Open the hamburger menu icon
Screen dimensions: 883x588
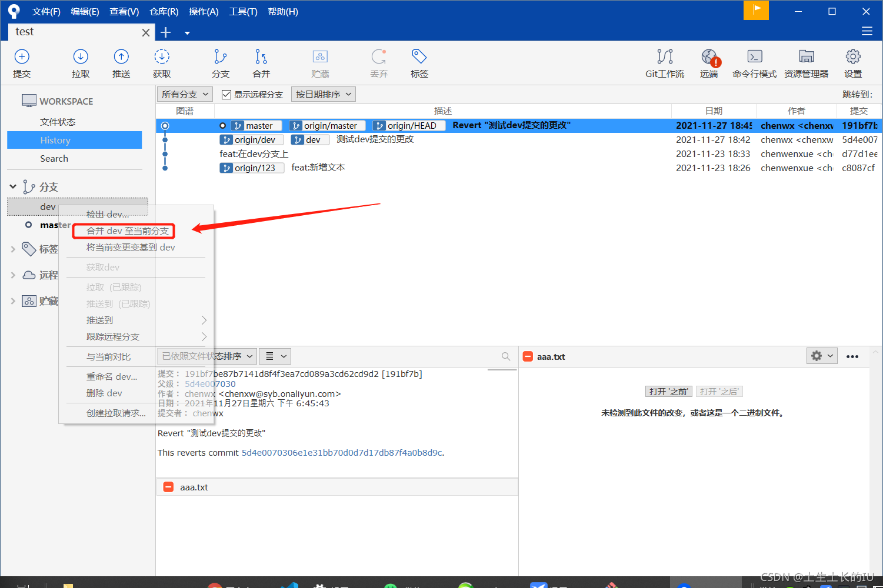pyautogui.click(x=867, y=31)
